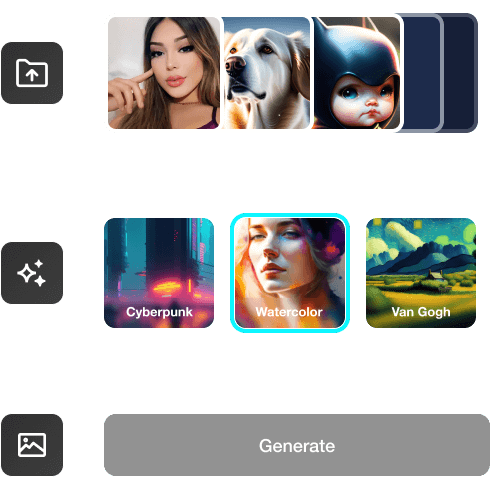
Task: Choose the Cyberpunk style tile
Action: tap(159, 273)
